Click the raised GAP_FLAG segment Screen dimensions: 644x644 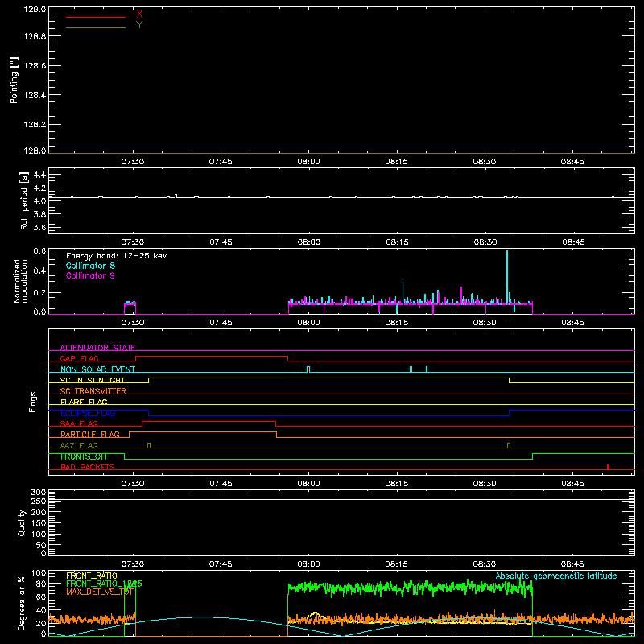212,357
